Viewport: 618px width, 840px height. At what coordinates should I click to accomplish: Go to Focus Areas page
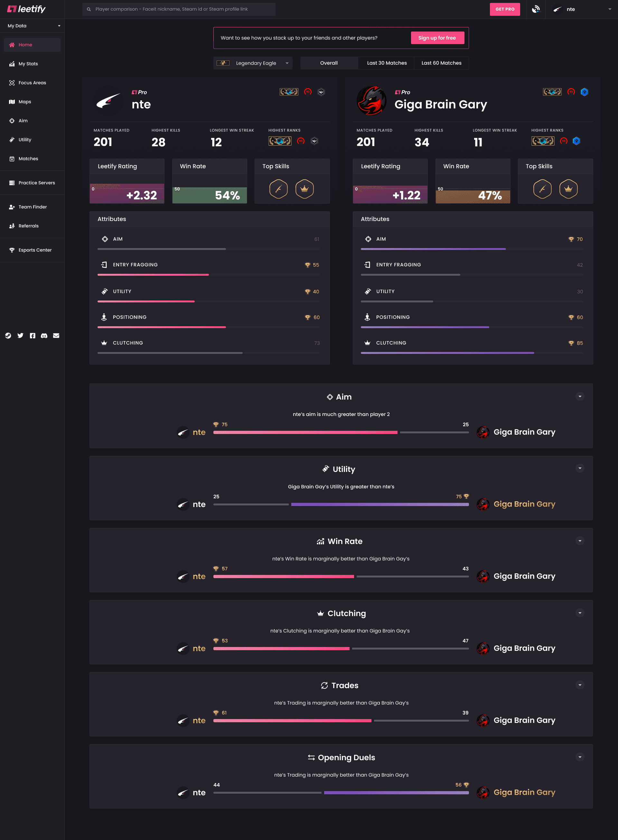[x=32, y=83]
